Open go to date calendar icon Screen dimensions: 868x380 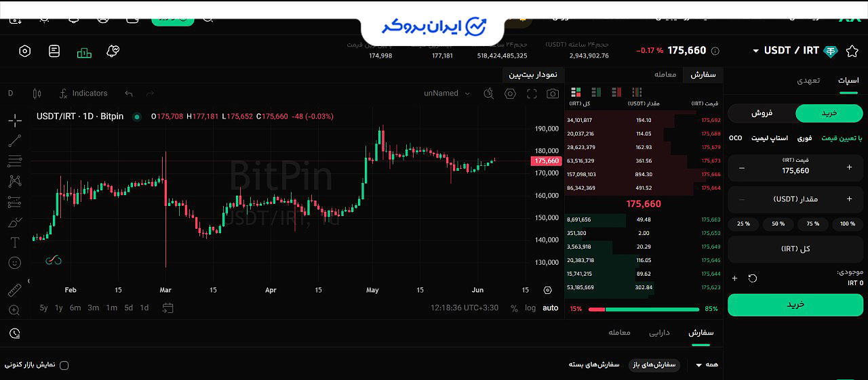168,308
